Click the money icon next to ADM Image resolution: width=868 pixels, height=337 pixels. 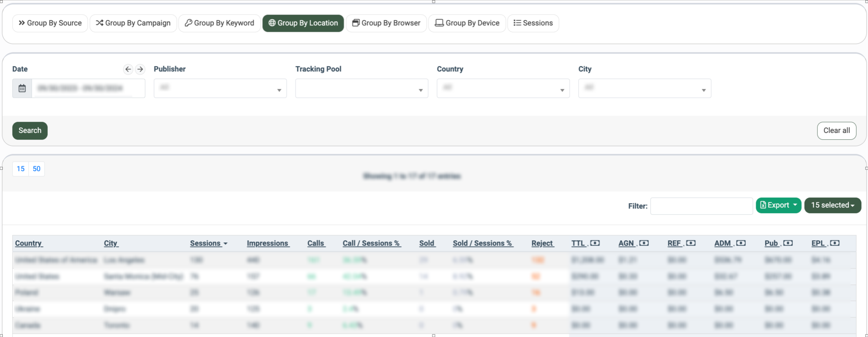[741, 243]
